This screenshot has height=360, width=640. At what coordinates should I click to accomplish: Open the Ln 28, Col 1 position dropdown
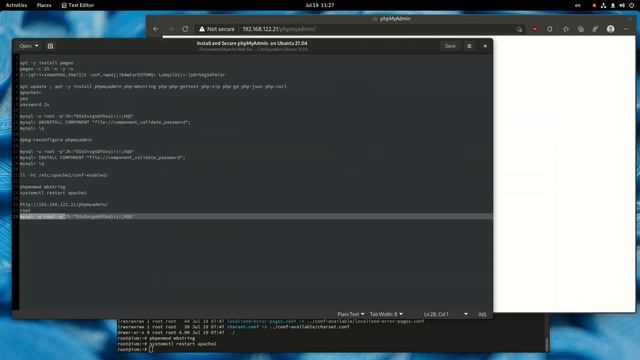pyautogui.click(x=446, y=314)
